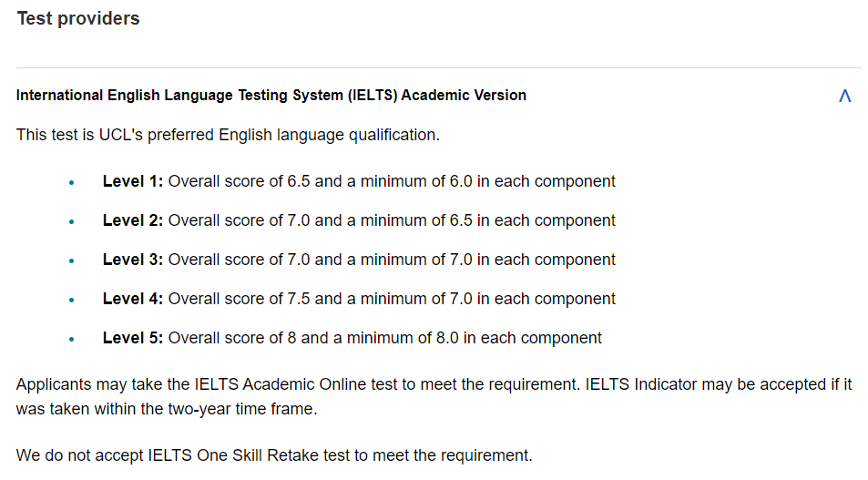868x480 pixels.
Task: Click the Level 3 bold label
Action: [133, 259]
